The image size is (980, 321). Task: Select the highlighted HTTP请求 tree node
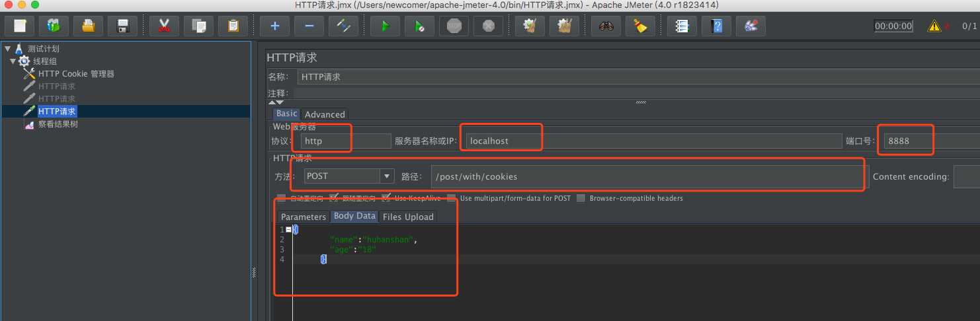tap(57, 112)
